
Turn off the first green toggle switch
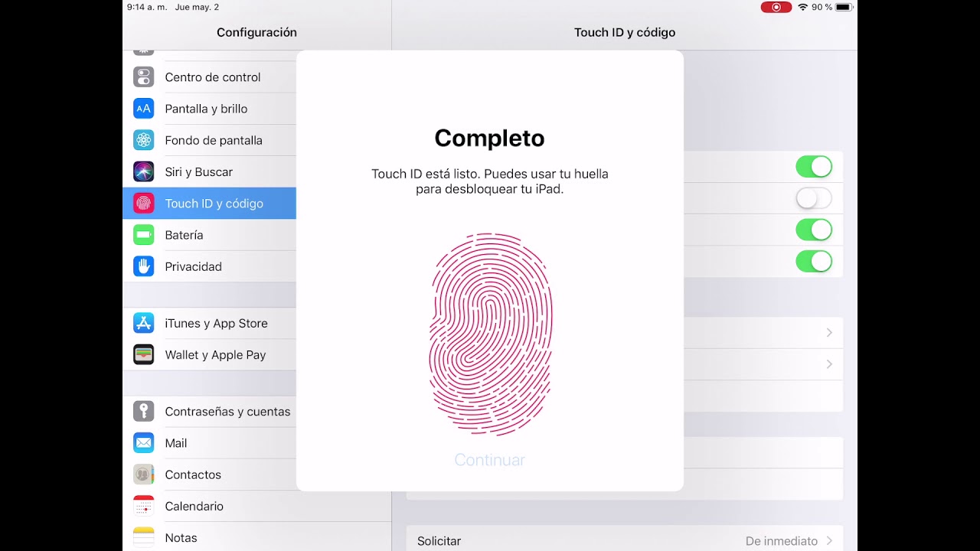[x=813, y=167]
